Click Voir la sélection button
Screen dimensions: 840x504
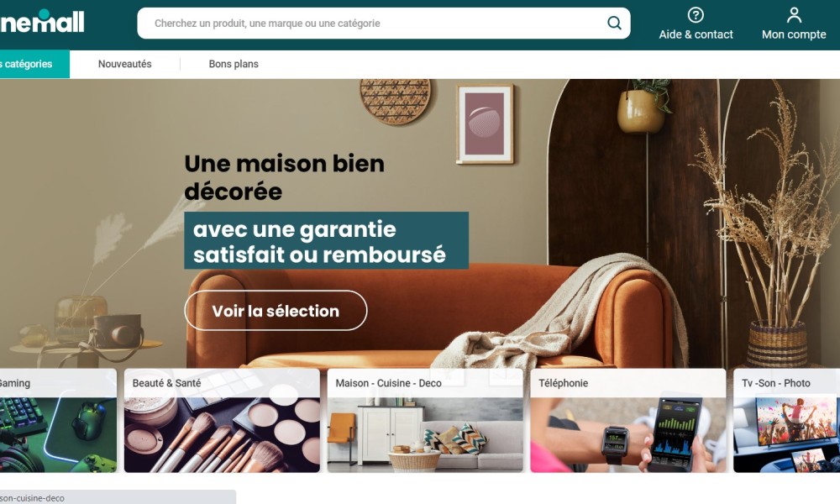click(276, 311)
